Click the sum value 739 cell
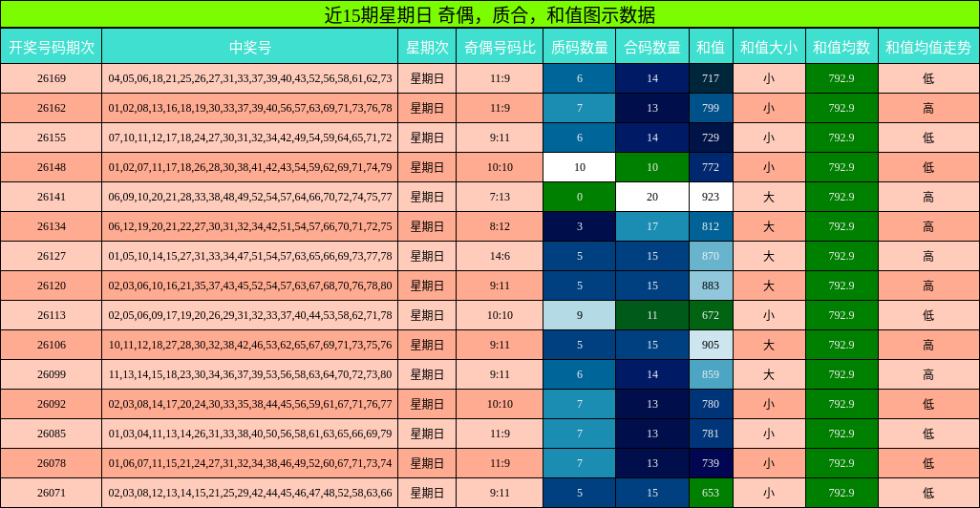 [711, 463]
